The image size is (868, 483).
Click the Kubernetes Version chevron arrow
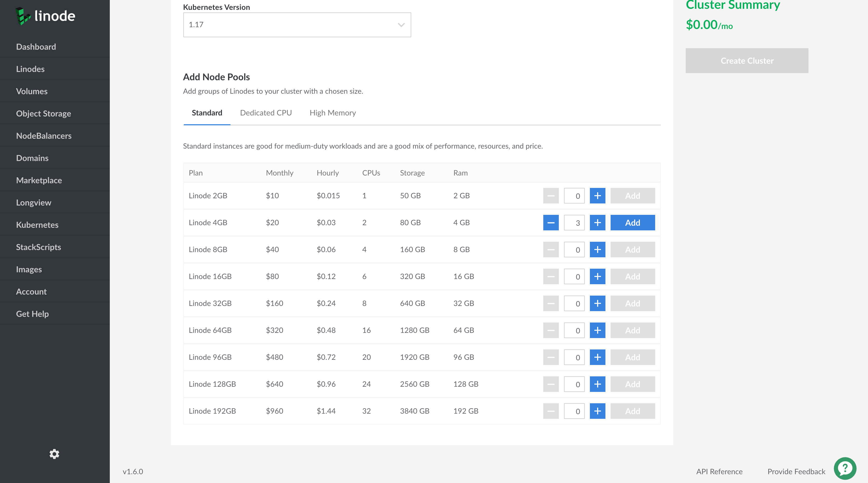[401, 25]
